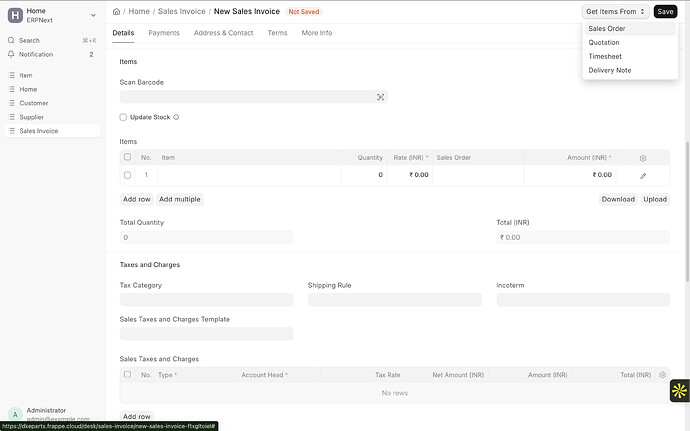Click Add row under Sales Taxes table

coord(137,416)
